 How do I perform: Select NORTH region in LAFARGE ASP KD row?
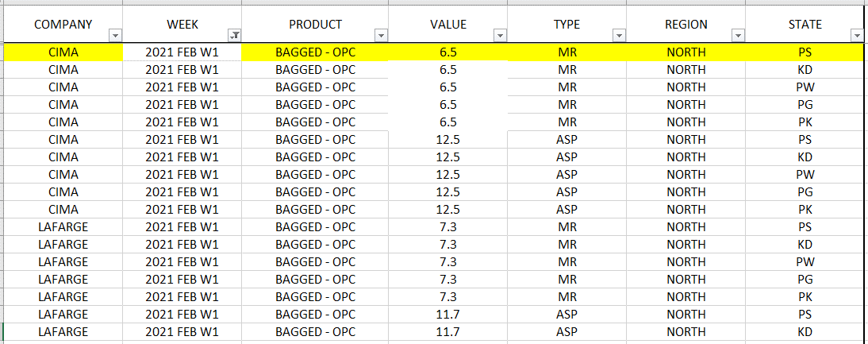(686, 332)
